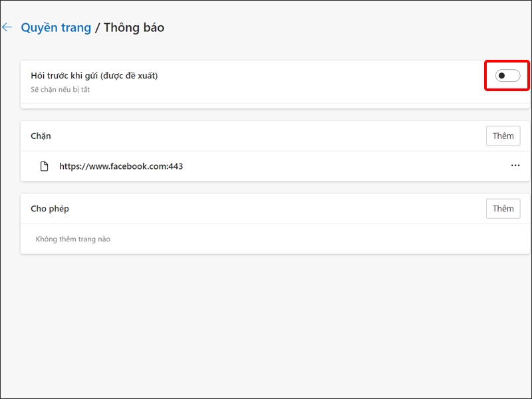Click the blank page area below Cho phép
Screen dimensions: 532x399
click(266, 319)
